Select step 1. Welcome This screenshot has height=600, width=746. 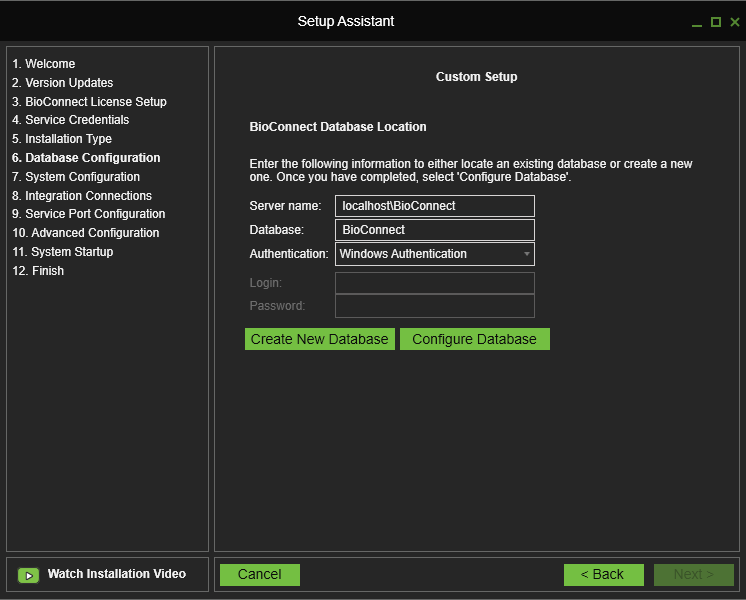point(44,64)
